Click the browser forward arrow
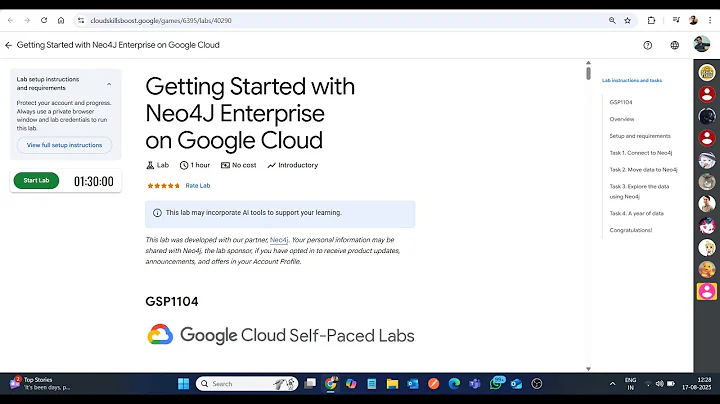Screen dimensions: 720x404 pyautogui.click(x=27, y=20)
